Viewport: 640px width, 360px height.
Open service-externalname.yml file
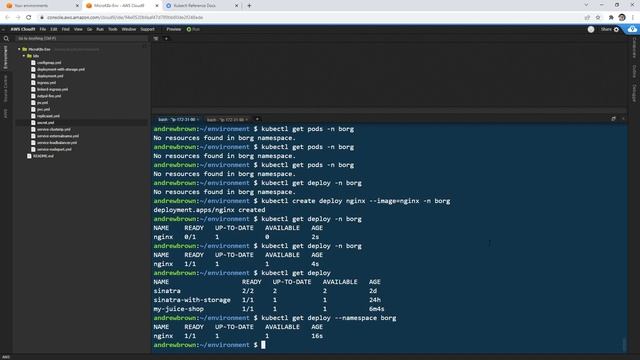click(x=58, y=136)
